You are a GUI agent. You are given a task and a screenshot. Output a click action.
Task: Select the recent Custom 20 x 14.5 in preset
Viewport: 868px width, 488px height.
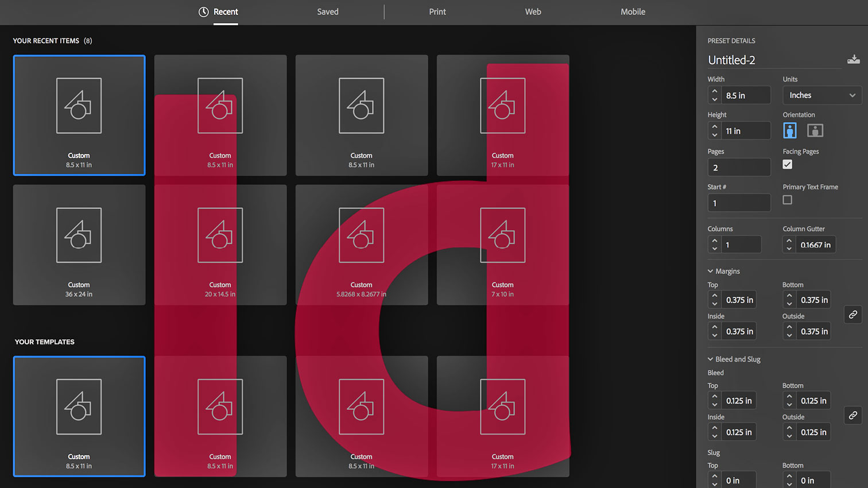pyautogui.click(x=220, y=245)
